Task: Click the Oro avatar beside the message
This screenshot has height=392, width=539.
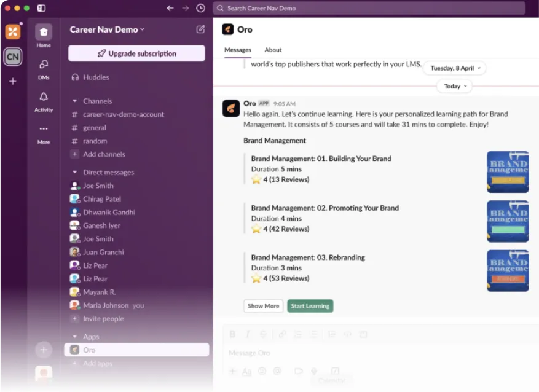Action: [230, 108]
